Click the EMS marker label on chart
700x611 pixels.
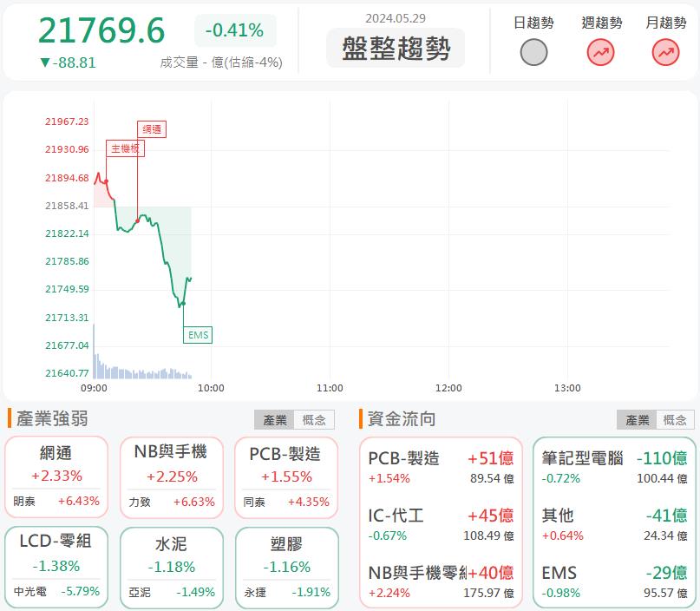(198, 335)
